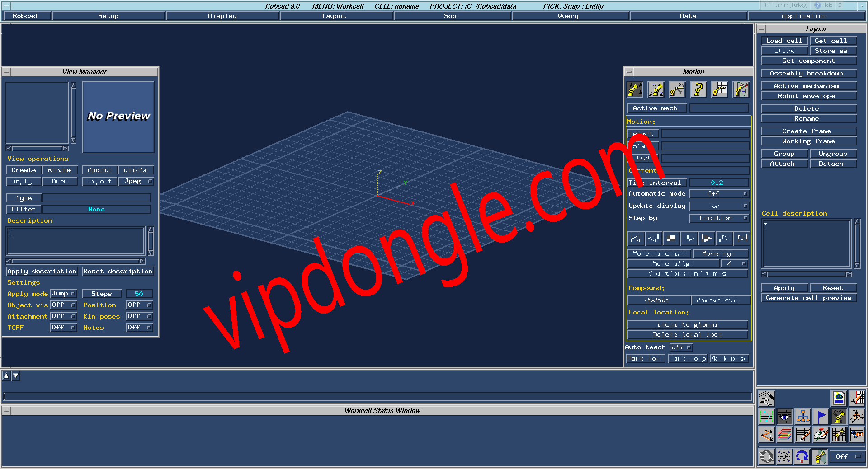Type in the Cell description field

pyautogui.click(x=806, y=244)
